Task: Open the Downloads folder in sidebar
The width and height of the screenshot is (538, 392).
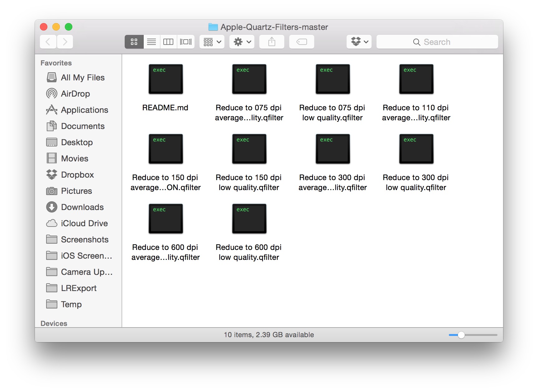Action: [x=82, y=207]
